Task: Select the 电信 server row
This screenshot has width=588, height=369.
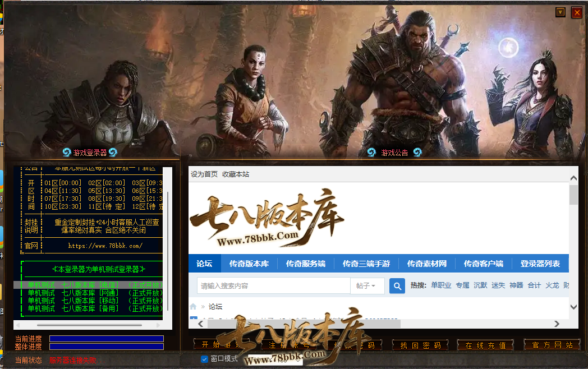Action: pyautogui.click(x=89, y=285)
